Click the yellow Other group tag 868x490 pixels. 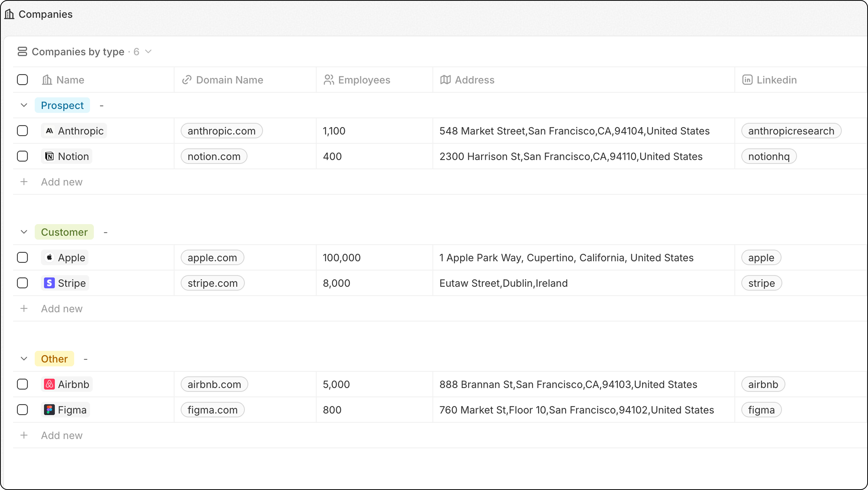tap(54, 359)
